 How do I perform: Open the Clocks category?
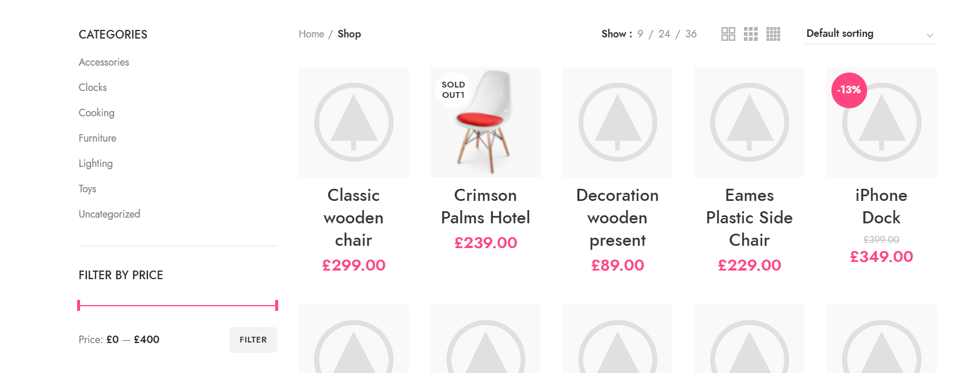tap(93, 87)
